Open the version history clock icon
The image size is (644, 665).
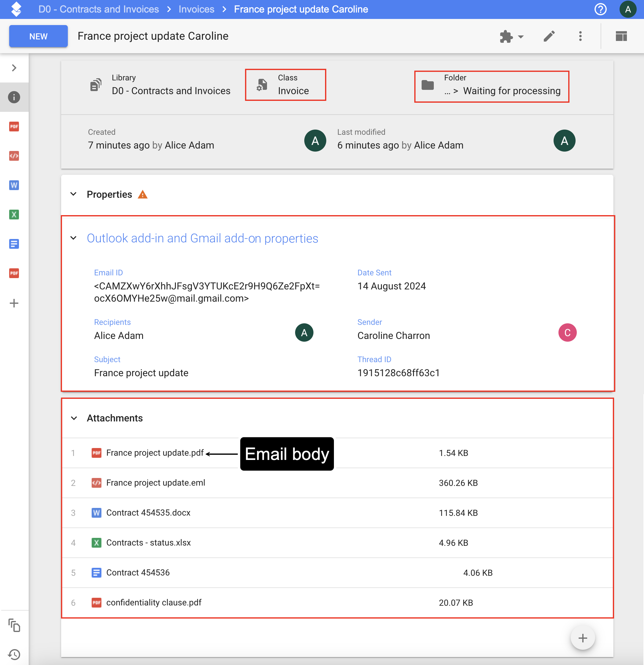click(14, 655)
